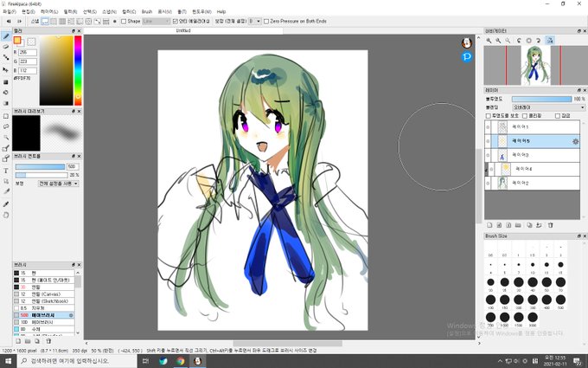This screenshot has height=368, width=588.
Task: Switch to the Untitled document tab
Action: pyautogui.click(x=183, y=31)
